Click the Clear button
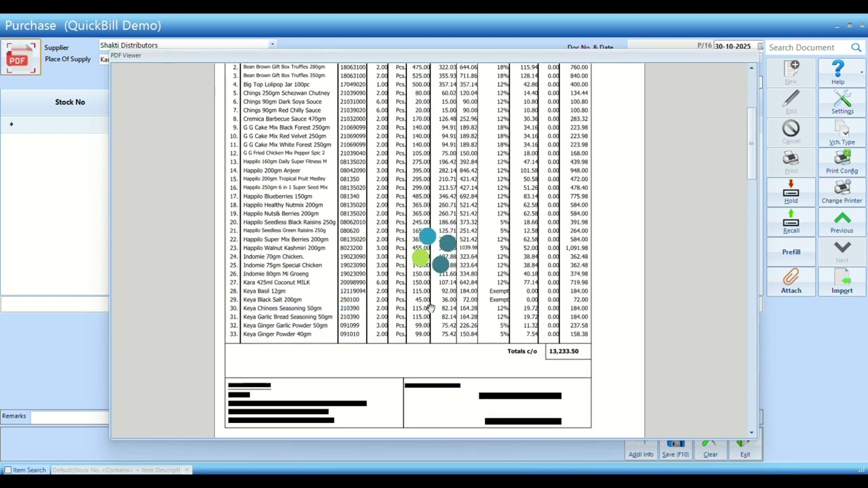868x488 pixels. point(710,450)
